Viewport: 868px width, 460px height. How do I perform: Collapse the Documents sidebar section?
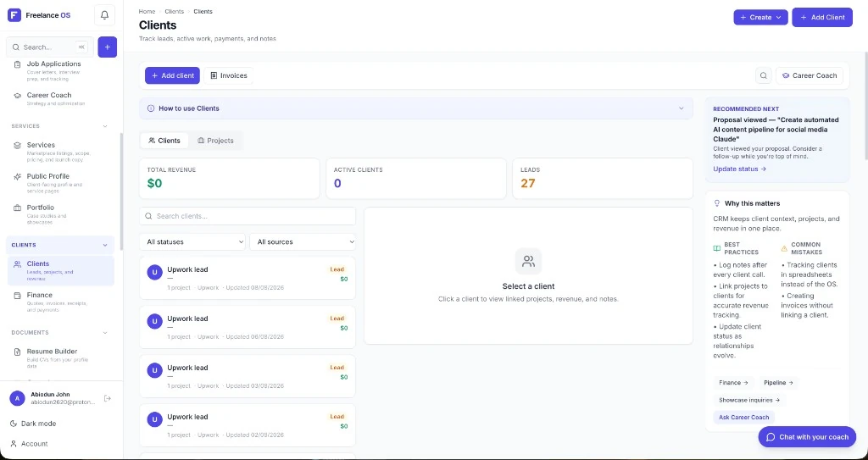[105, 333]
